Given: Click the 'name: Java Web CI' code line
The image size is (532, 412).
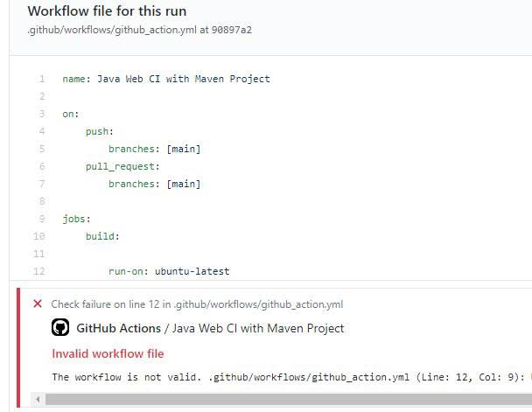Looking at the screenshot, I should click(x=166, y=79).
